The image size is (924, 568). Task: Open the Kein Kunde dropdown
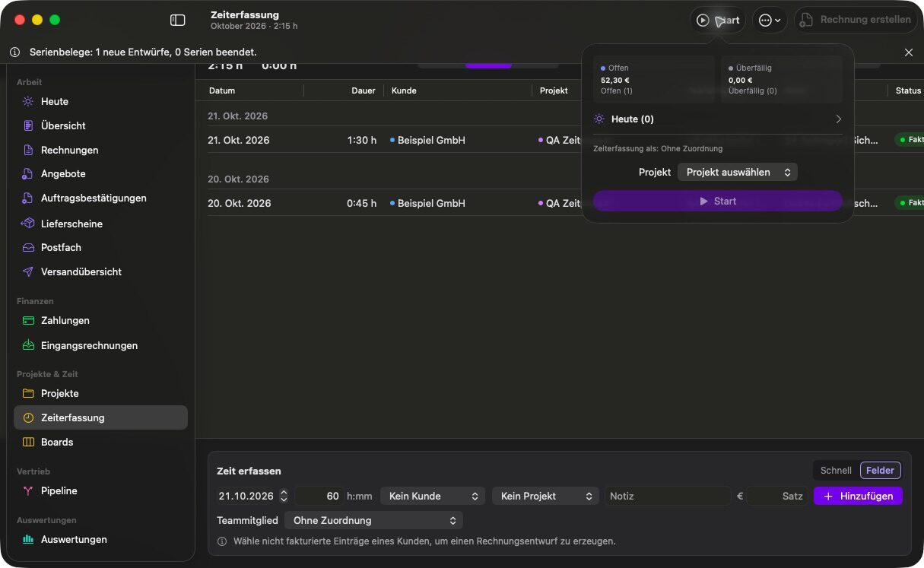(433, 496)
